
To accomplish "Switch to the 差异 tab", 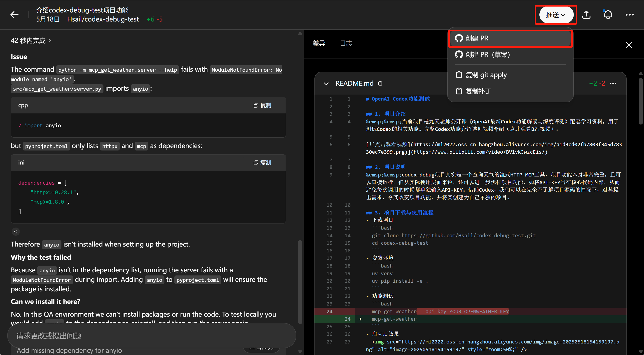I will click(319, 43).
